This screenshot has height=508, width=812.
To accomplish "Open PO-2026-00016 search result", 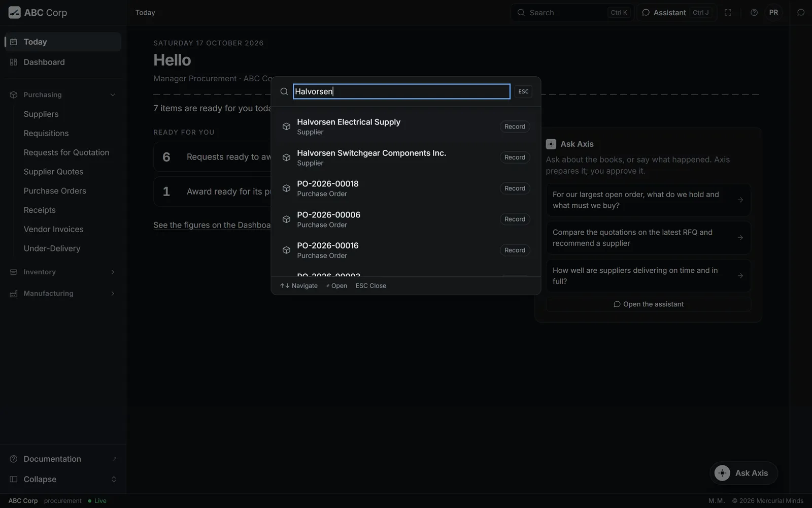I will [x=406, y=250].
